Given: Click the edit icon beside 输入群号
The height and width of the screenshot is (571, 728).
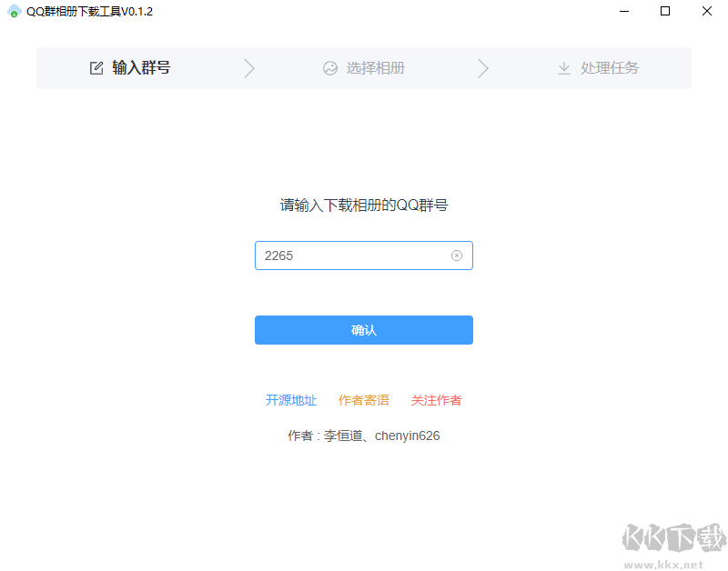Looking at the screenshot, I should coord(96,67).
